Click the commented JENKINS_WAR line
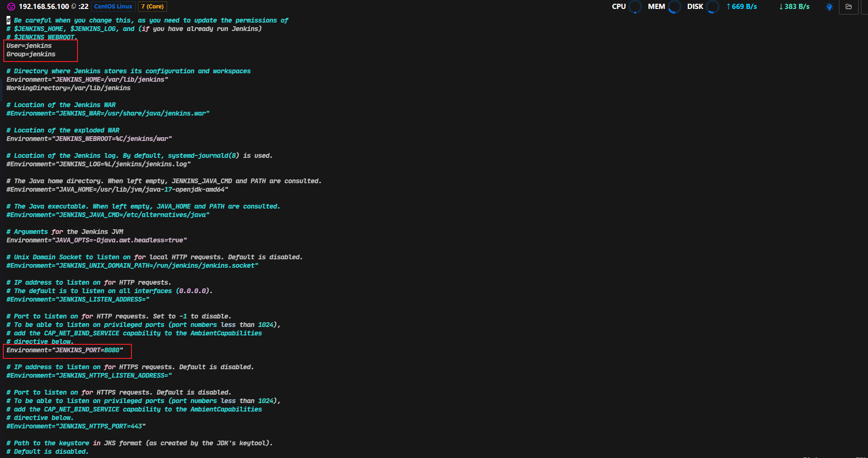 pos(108,113)
